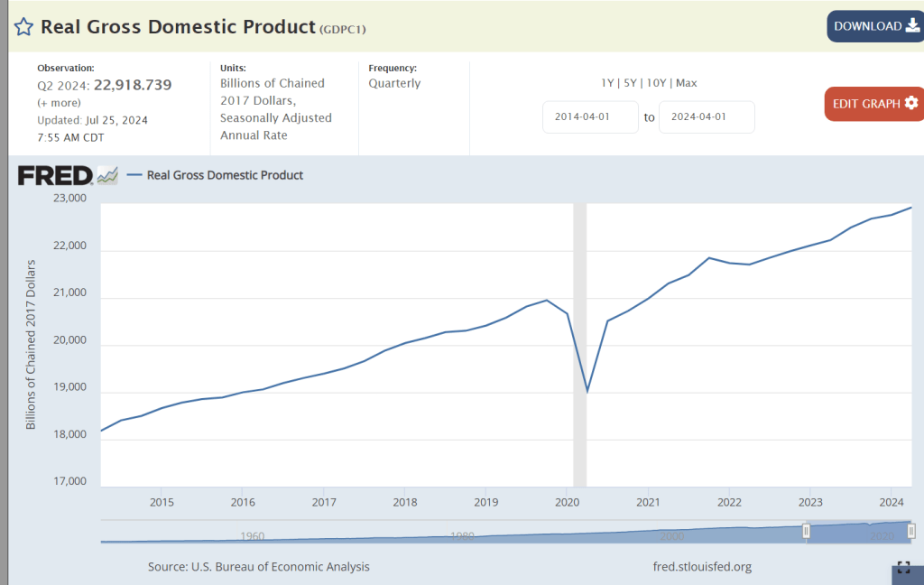The image size is (924, 585).
Task: Show the Max time range
Action: click(687, 83)
